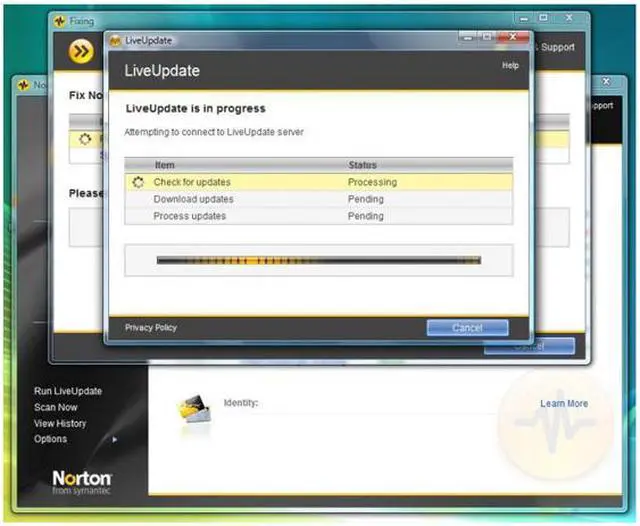Image resolution: width=640 pixels, height=526 pixels.
Task: Click the spinner icon in Fixing window list
Action: click(x=85, y=139)
